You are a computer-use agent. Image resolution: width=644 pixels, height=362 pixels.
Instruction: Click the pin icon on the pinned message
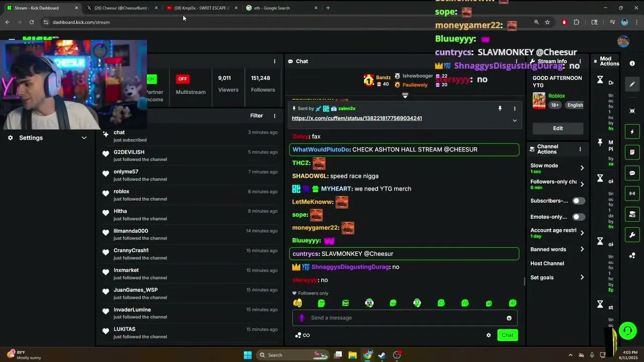[500, 108]
